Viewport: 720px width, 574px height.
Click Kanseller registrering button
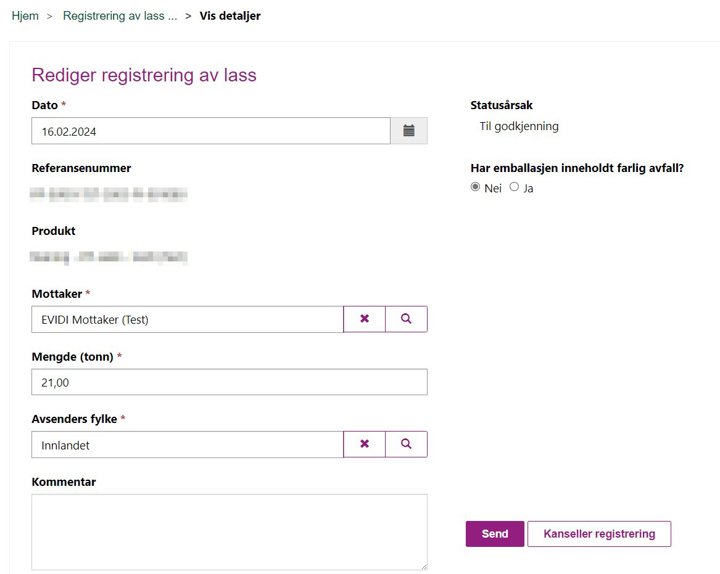(x=599, y=534)
